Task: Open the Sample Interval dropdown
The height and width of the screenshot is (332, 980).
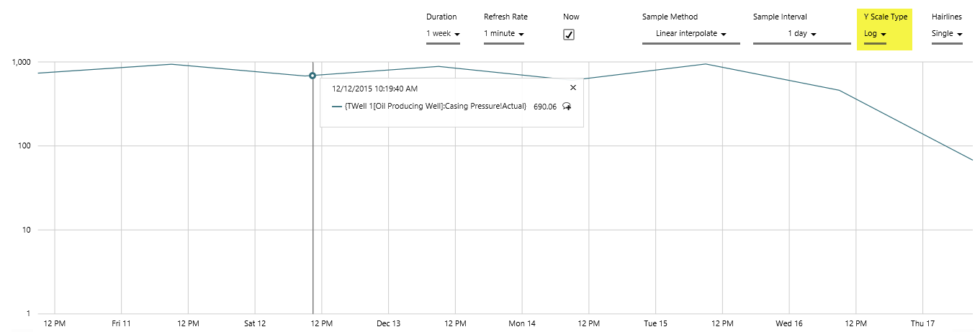Action: click(x=801, y=34)
